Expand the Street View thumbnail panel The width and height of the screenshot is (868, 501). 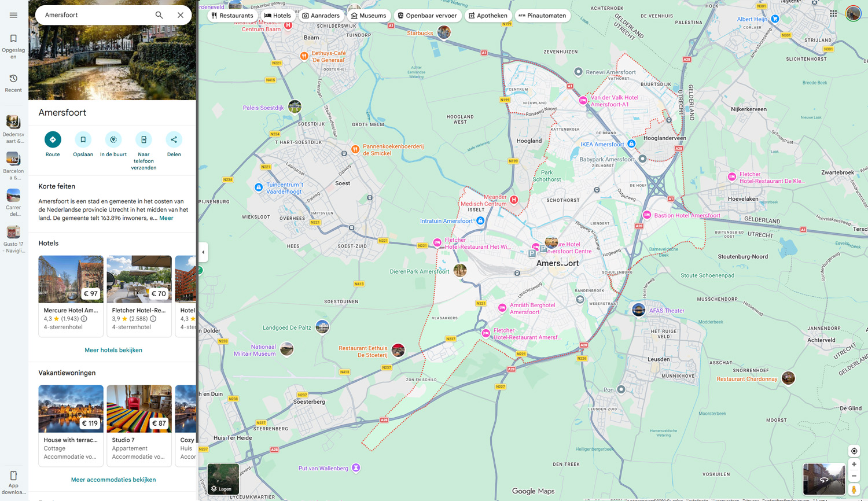pyautogui.click(x=823, y=479)
